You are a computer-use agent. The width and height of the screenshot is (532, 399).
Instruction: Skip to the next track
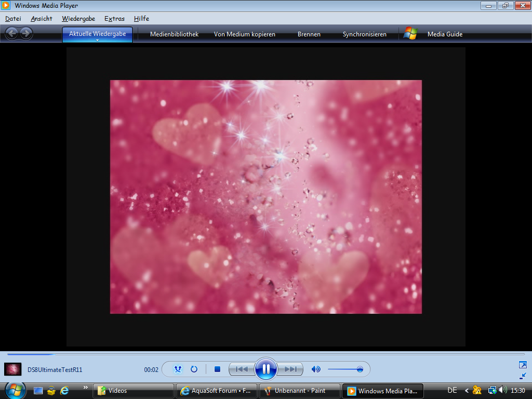tap(290, 369)
